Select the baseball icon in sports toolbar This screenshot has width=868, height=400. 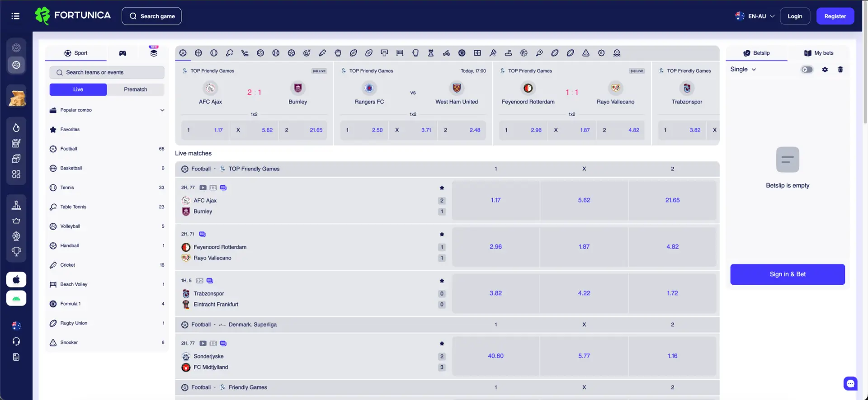[x=276, y=53]
